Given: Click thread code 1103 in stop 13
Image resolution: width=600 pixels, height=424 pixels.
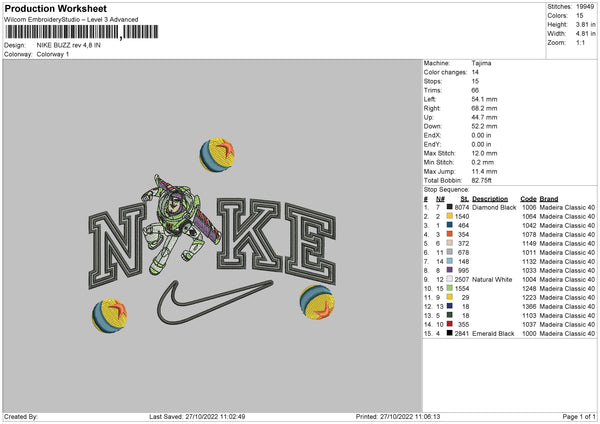Looking at the screenshot, I should (x=529, y=316).
